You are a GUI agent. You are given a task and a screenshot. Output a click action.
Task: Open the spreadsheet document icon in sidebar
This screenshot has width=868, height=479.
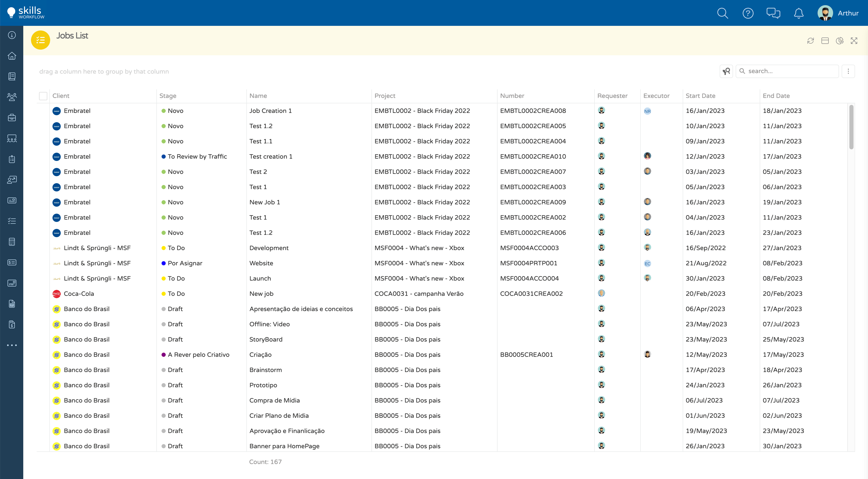tap(12, 304)
